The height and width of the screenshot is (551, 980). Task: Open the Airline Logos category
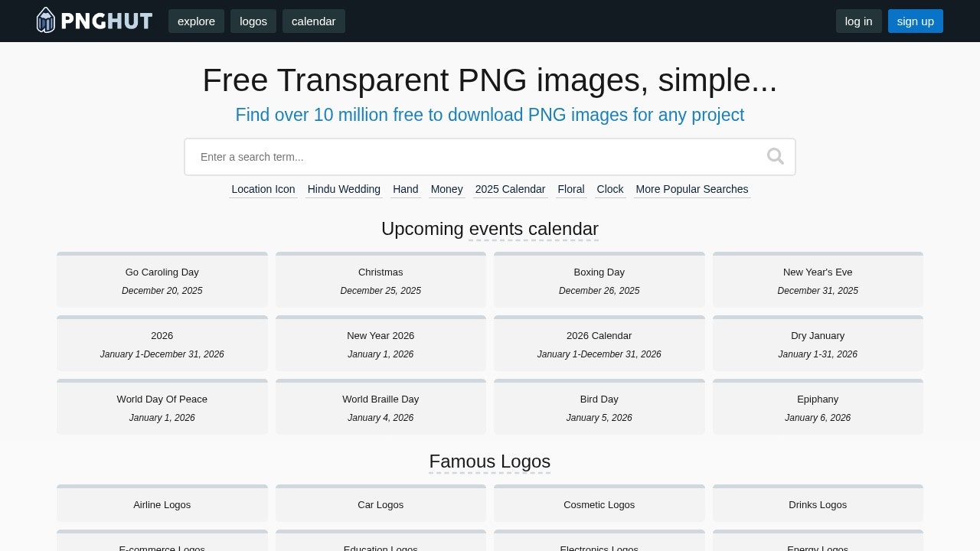pyautogui.click(x=162, y=504)
